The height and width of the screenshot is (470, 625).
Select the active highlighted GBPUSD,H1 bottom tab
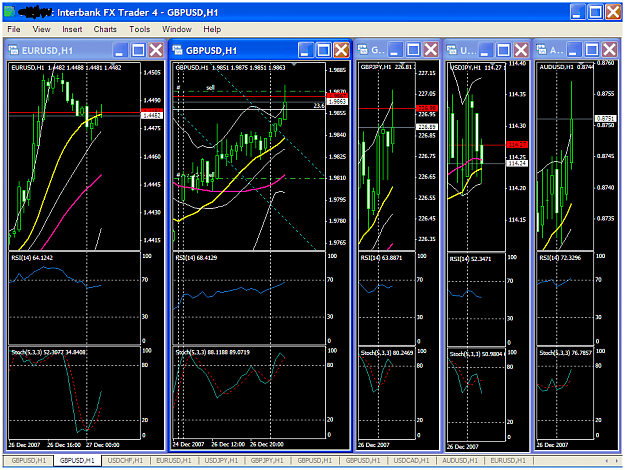[77, 460]
